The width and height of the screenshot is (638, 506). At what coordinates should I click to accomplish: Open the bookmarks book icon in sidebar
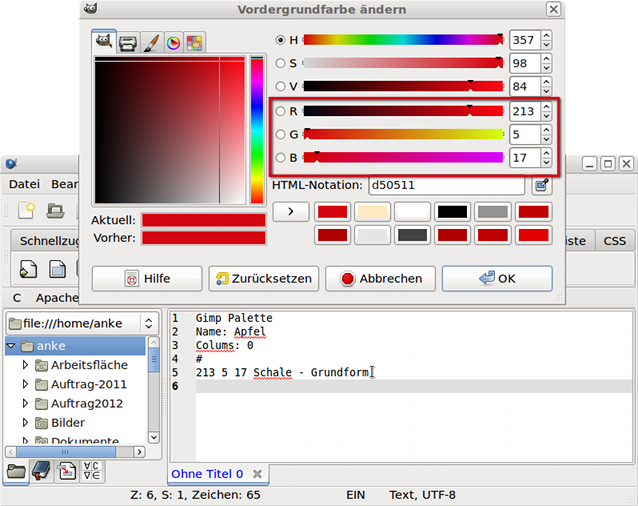[x=42, y=471]
